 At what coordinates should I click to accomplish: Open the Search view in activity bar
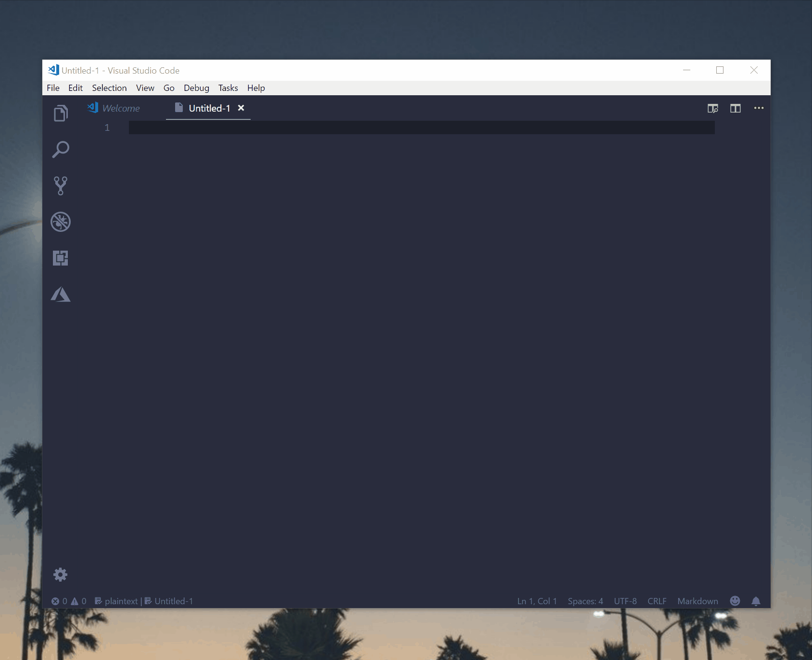(61, 150)
